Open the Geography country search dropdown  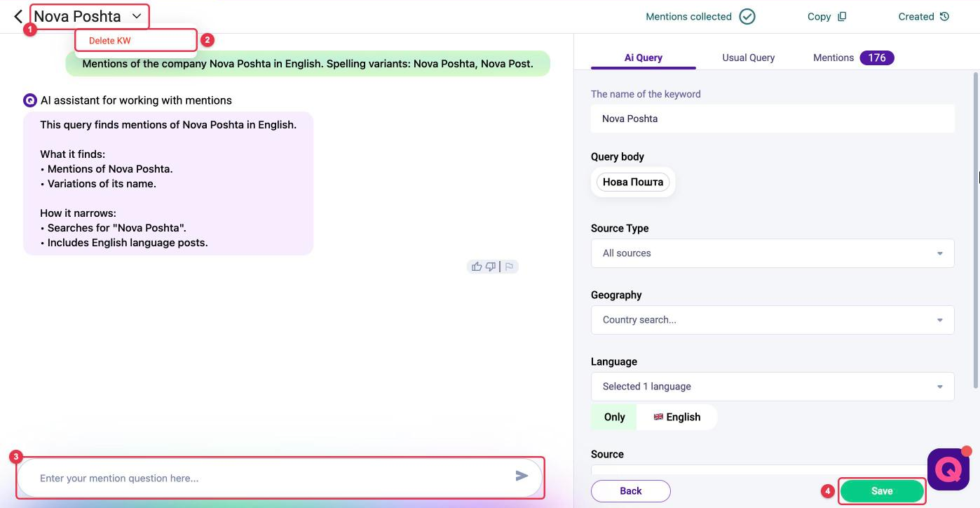(773, 320)
